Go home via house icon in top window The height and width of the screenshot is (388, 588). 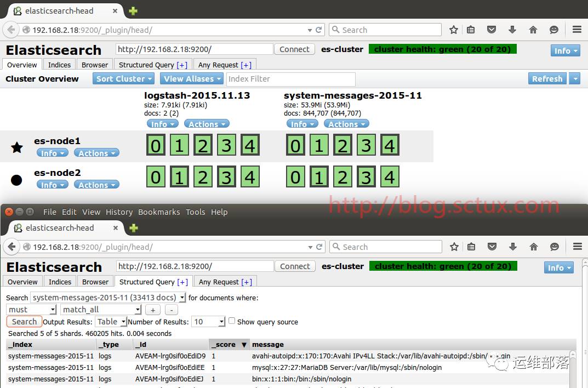click(x=533, y=30)
